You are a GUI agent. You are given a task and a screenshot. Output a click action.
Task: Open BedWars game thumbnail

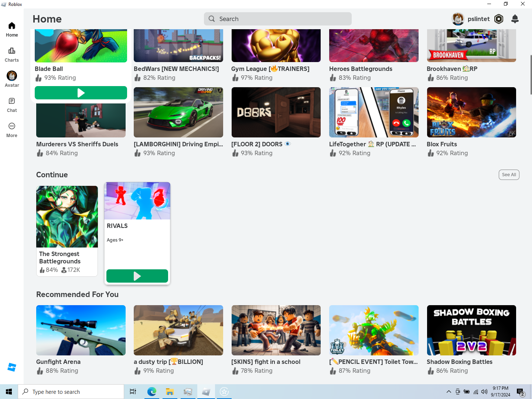point(178,45)
